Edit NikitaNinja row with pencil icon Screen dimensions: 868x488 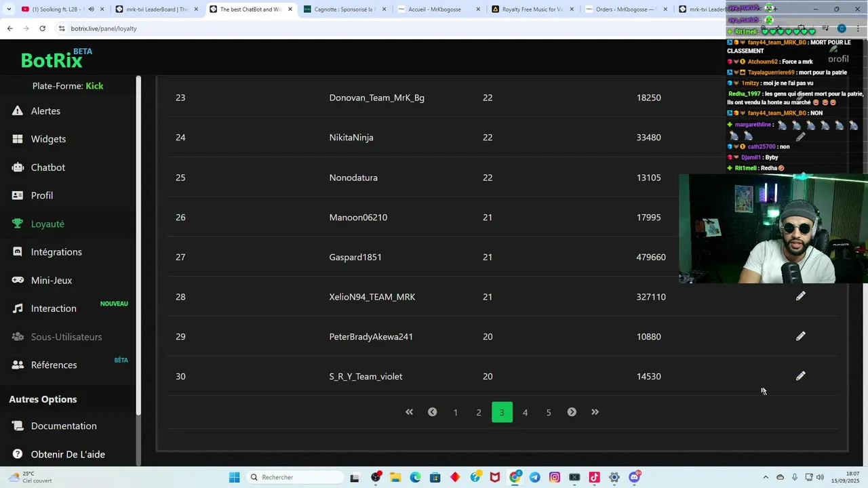(x=801, y=137)
